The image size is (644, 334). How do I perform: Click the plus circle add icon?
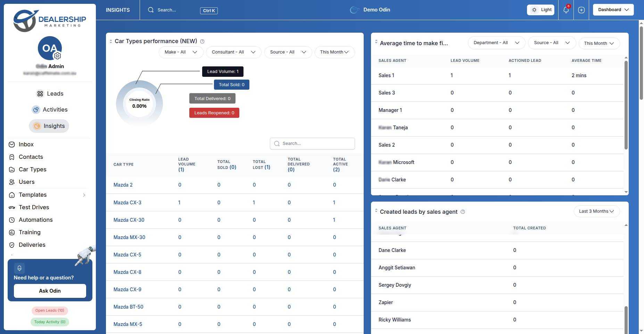point(581,10)
